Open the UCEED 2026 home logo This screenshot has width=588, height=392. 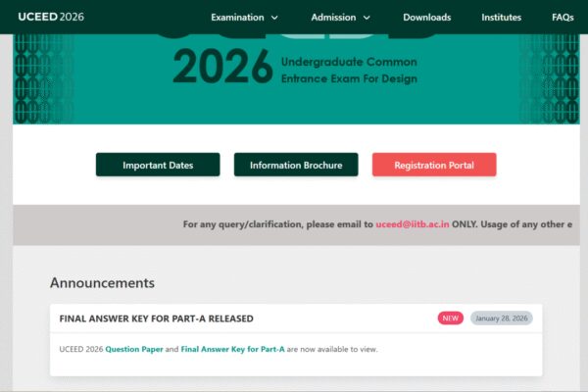pos(51,17)
